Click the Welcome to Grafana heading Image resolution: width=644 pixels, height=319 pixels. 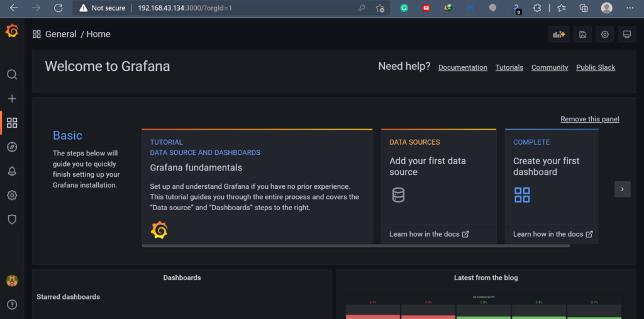click(x=107, y=67)
